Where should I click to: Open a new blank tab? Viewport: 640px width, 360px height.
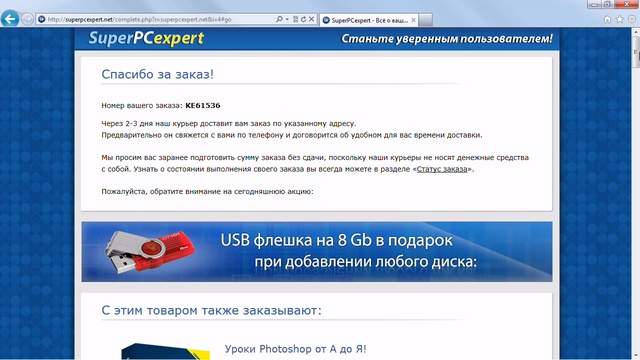425,20
